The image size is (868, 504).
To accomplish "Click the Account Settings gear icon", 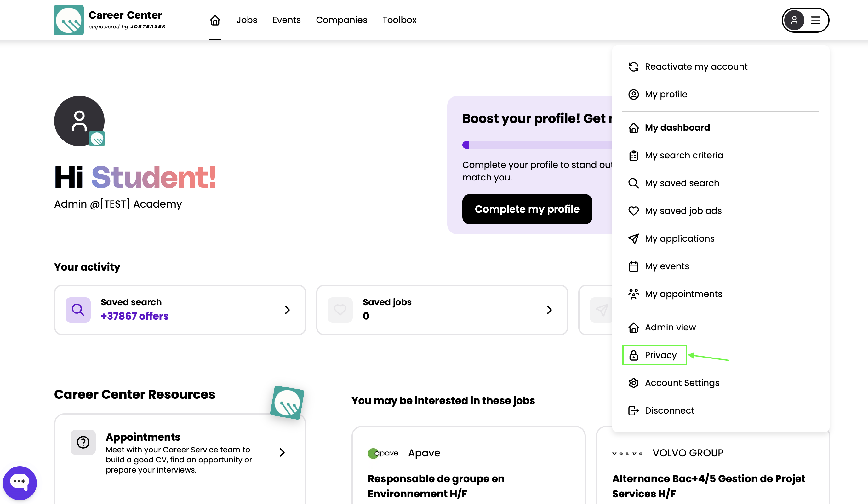I will click(x=633, y=383).
